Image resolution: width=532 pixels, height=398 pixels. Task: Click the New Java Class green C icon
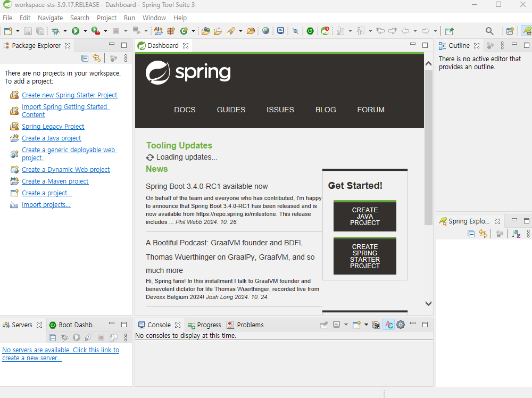184,31
